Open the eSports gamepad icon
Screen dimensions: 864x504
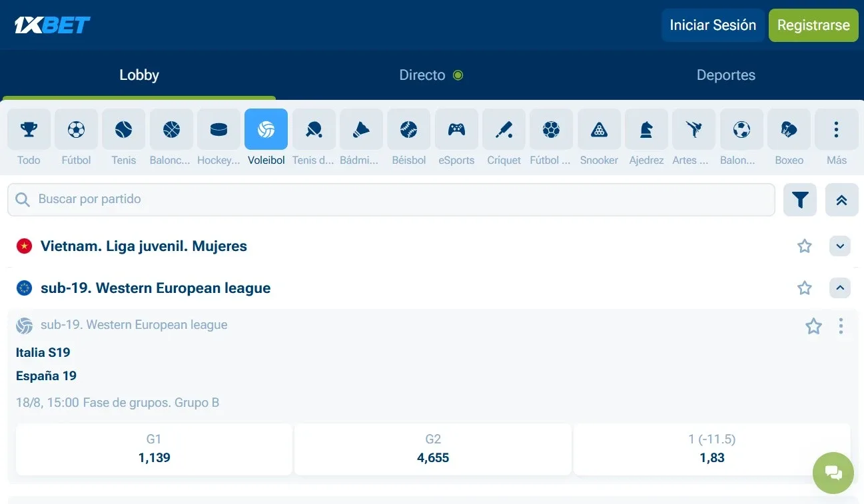point(456,129)
